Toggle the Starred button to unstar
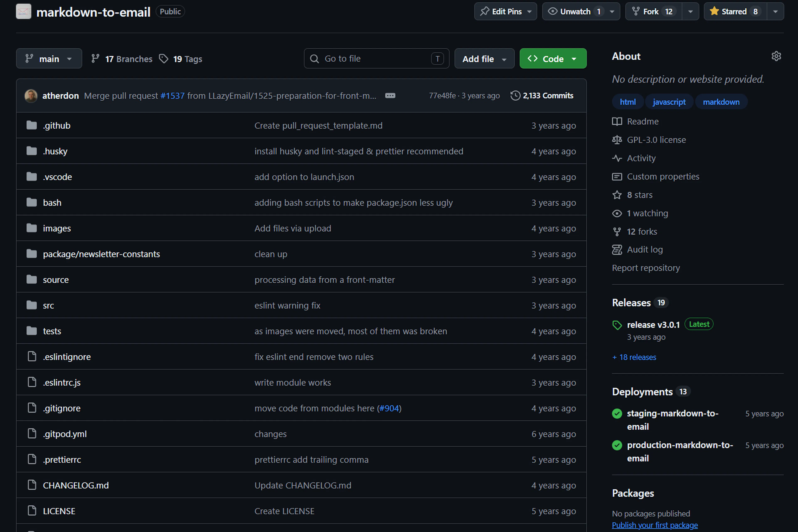 point(735,12)
